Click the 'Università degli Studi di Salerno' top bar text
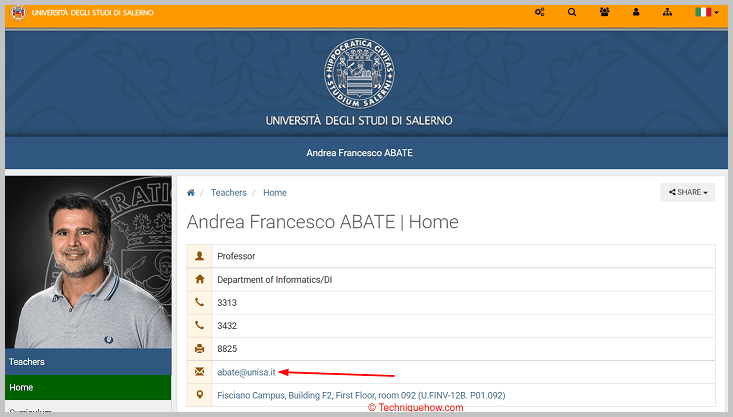The image size is (733, 417). pyautogui.click(x=93, y=13)
